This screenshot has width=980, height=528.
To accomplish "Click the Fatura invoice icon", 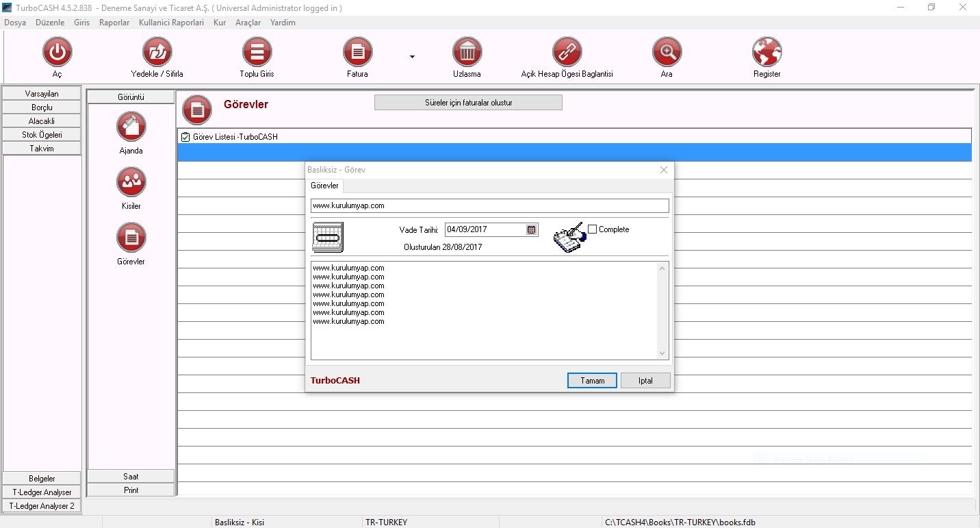I will coord(357,52).
